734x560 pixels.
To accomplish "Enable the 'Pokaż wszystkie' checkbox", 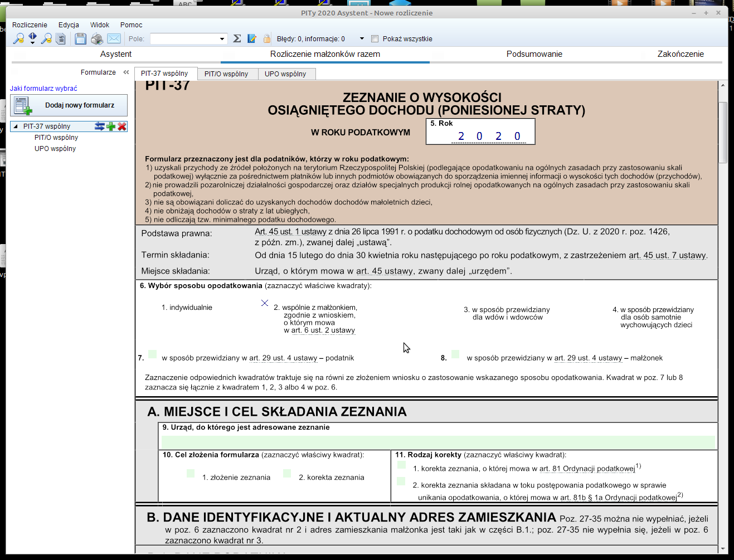I will [x=375, y=39].
